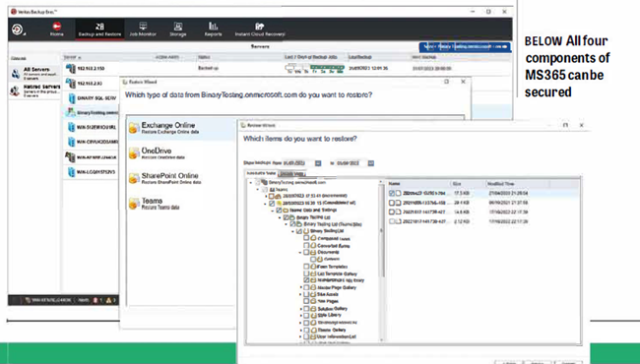Open the Instant Cloud Recovery tab
Image resolution: width=640 pixels, height=364 pixels.
tap(260, 30)
